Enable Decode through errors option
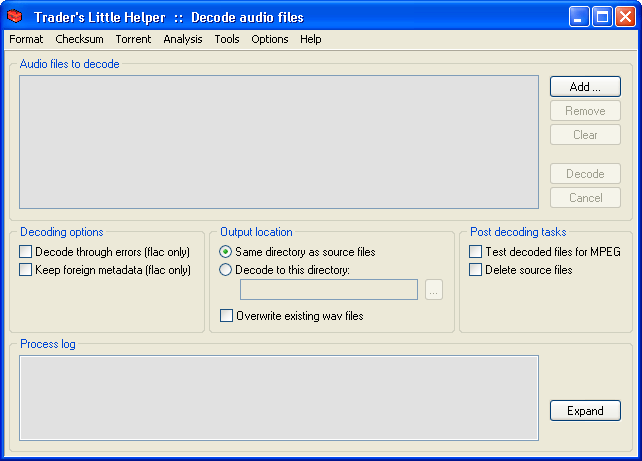The height and width of the screenshot is (461, 642). pyautogui.click(x=26, y=252)
